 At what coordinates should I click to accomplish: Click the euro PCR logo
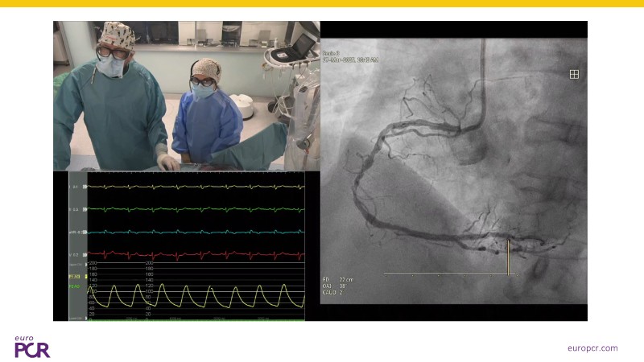click(x=32, y=346)
